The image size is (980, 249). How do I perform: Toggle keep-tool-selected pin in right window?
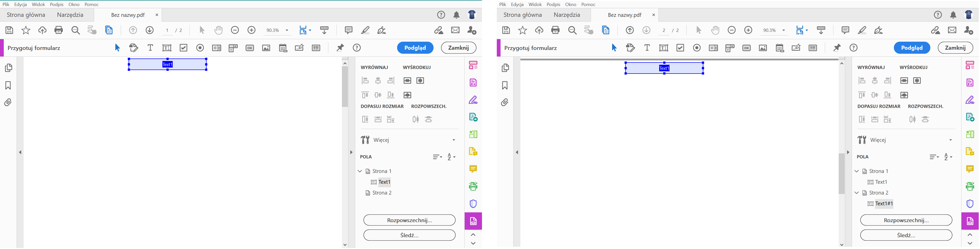pos(837,48)
